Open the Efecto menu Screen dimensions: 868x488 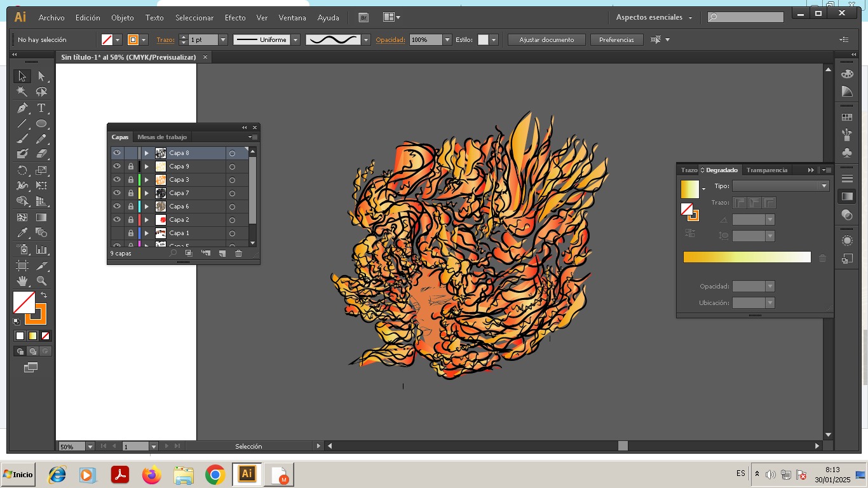click(235, 18)
